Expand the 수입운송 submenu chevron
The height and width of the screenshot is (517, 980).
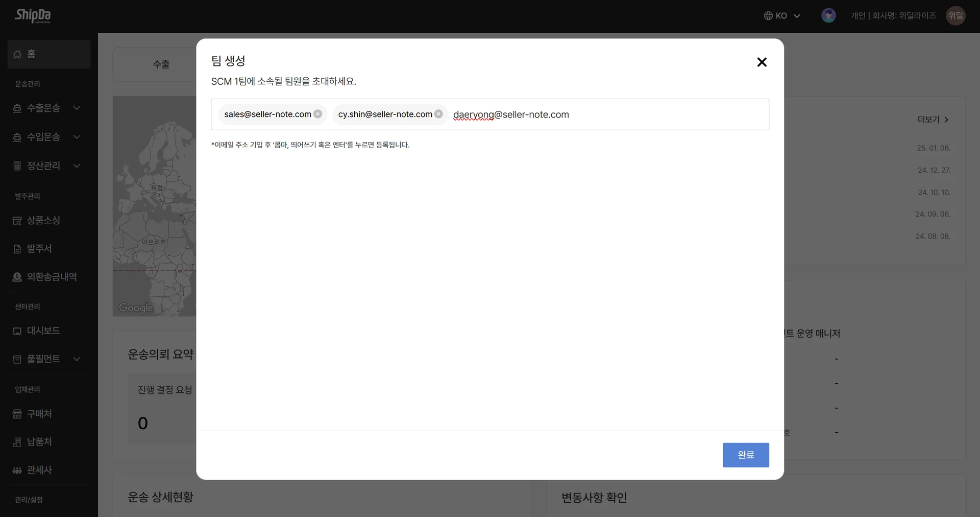coord(77,136)
